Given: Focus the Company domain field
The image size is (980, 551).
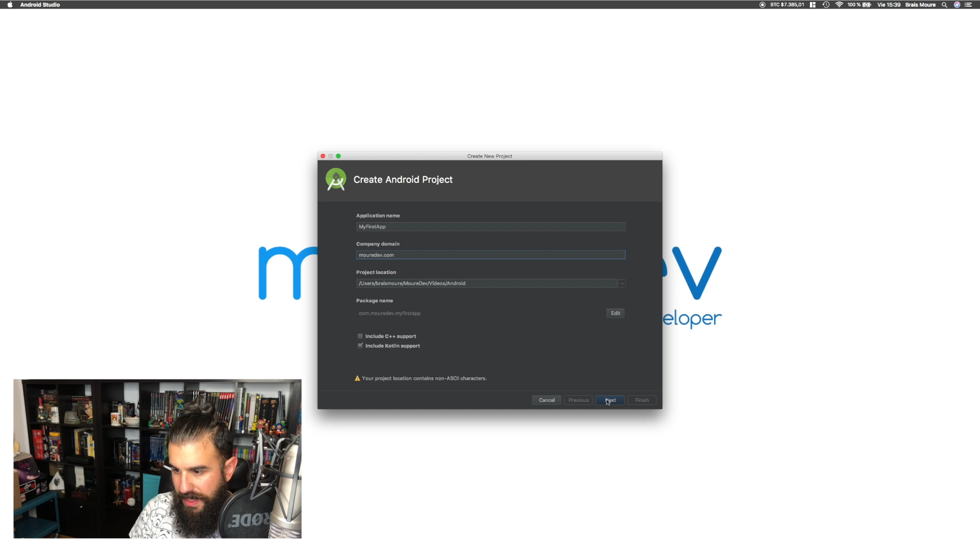Looking at the screenshot, I should (x=491, y=255).
